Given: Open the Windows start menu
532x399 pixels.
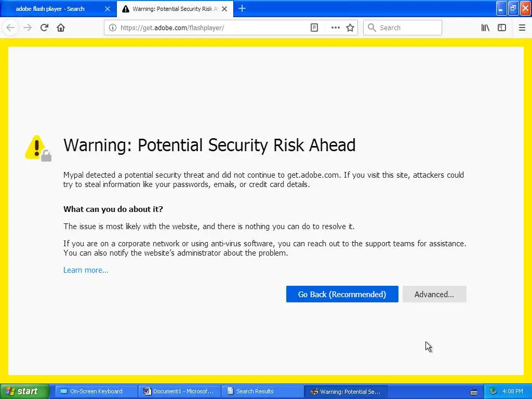Looking at the screenshot, I should [x=24, y=392].
